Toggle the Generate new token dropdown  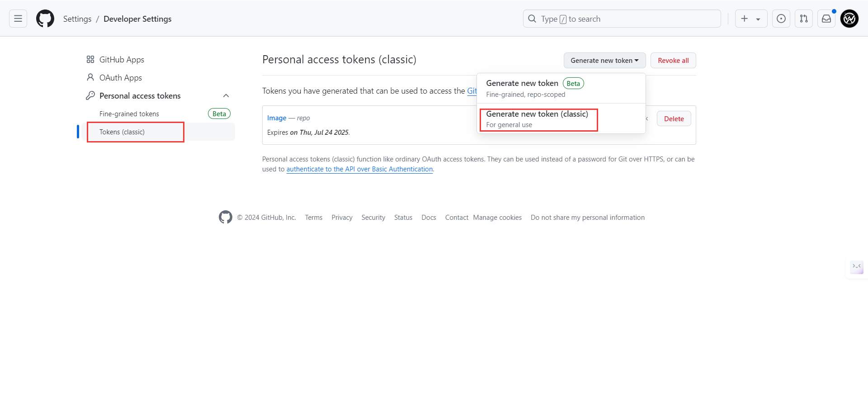point(604,61)
